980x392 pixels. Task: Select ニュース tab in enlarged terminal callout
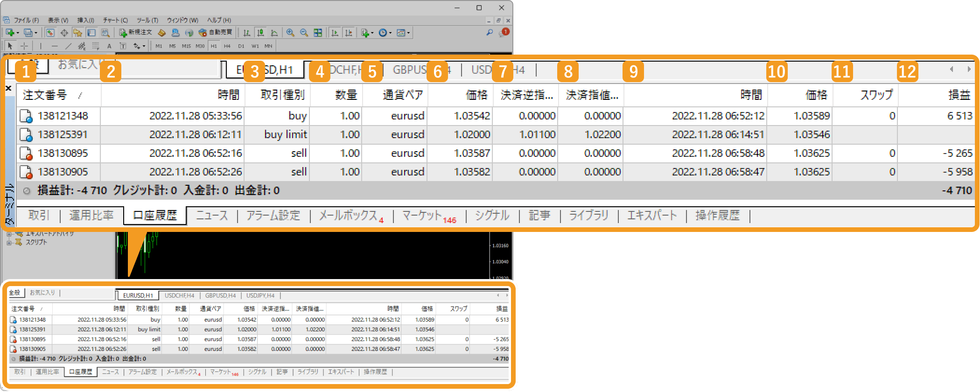click(x=212, y=215)
